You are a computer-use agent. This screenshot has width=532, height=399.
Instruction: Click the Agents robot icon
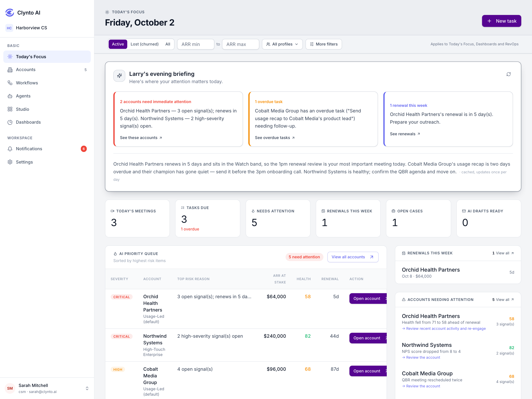(x=10, y=96)
